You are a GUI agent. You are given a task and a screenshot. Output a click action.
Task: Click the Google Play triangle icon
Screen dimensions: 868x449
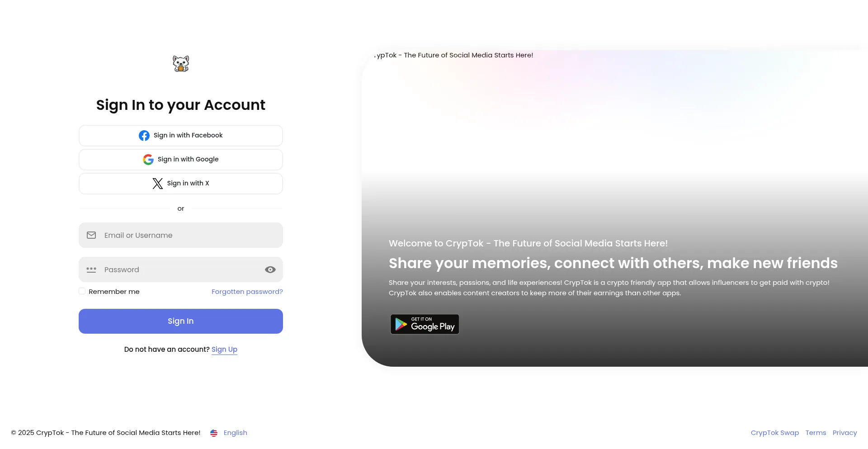(x=401, y=324)
